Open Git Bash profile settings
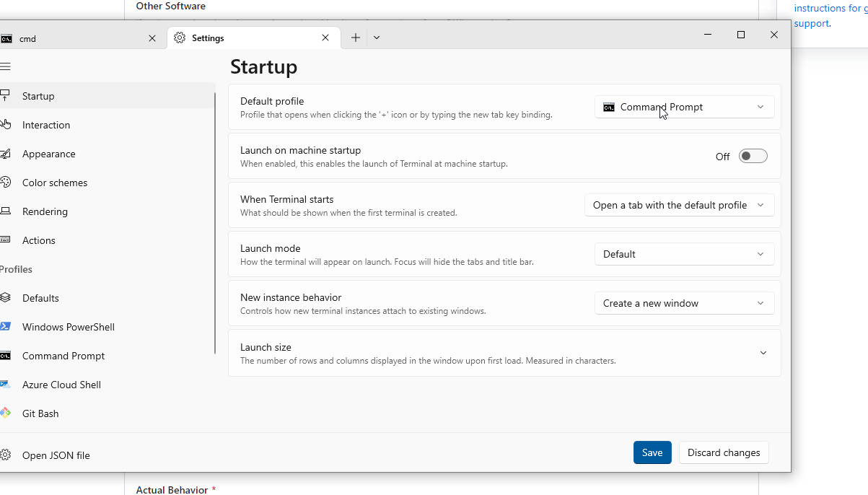Viewport: 868px width, 495px height. 108,413
